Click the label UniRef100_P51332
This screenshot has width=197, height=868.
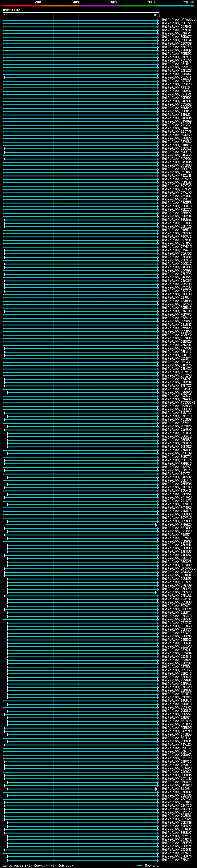(x=176, y=362)
